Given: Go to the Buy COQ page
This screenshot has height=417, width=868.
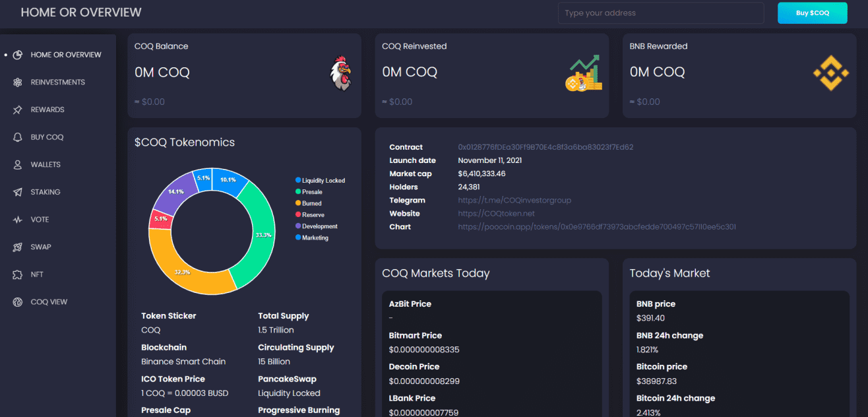Looking at the screenshot, I should (x=47, y=137).
